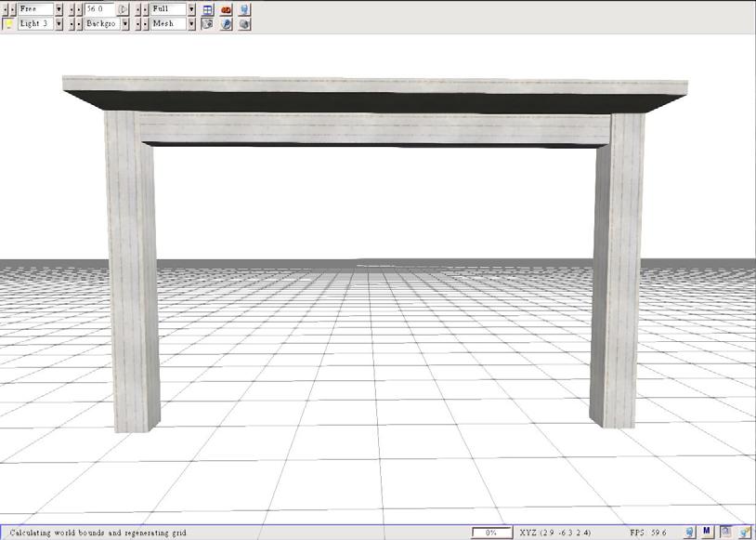Viewport: 756px width, 540px height.
Task: Click first small arrow left of Backgro
Action: click(x=72, y=23)
